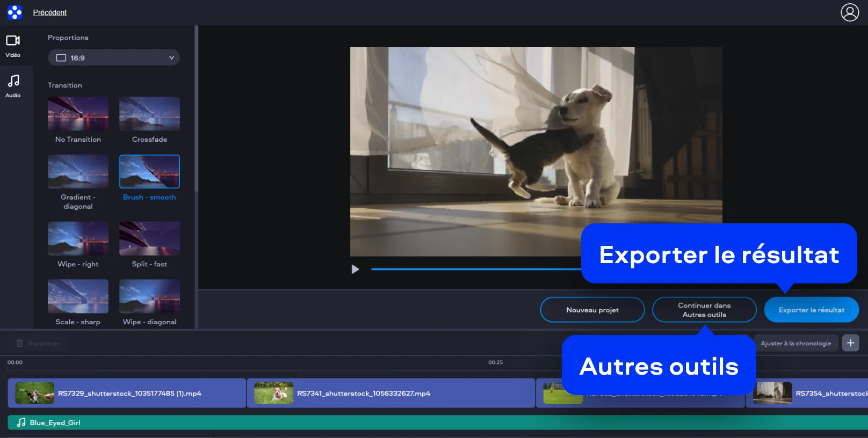Choose the Crossfade transition
The width and height of the screenshot is (868, 438).
pos(149,114)
